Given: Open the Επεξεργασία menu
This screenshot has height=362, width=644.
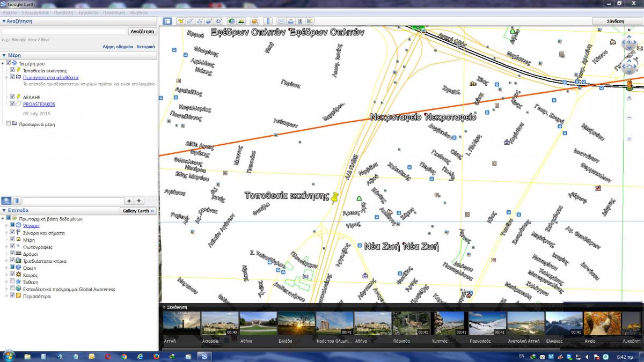Looking at the screenshot, I should 35,12.
